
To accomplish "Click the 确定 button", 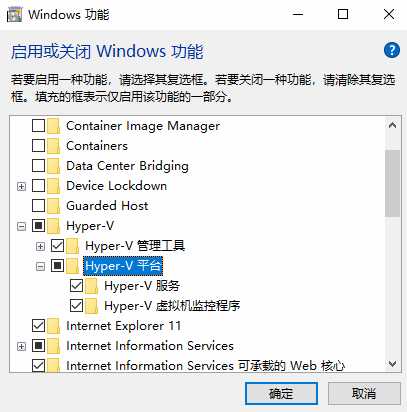I will pos(281,394).
